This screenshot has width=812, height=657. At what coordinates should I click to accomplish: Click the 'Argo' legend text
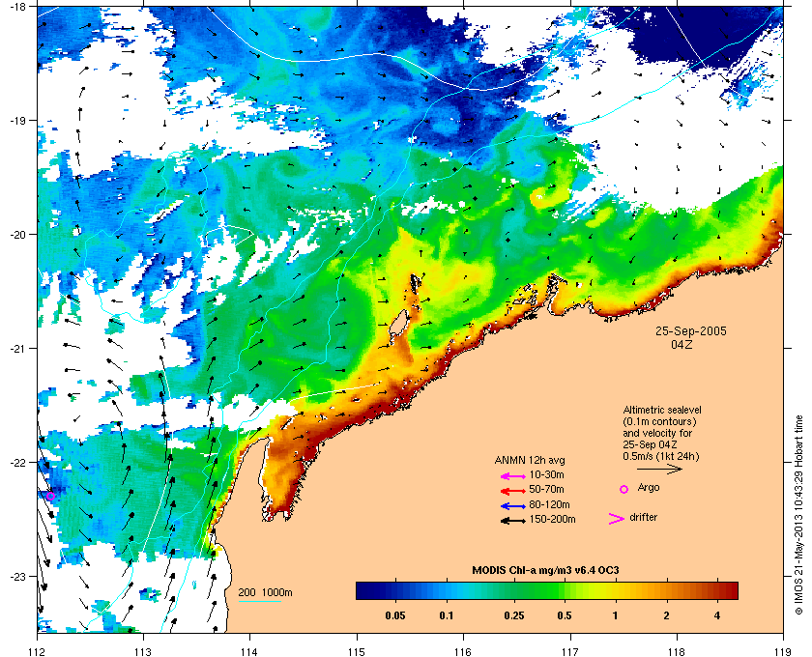pos(649,488)
